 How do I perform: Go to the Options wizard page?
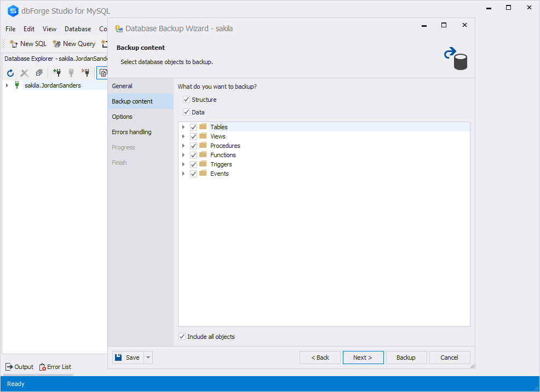tap(141, 117)
